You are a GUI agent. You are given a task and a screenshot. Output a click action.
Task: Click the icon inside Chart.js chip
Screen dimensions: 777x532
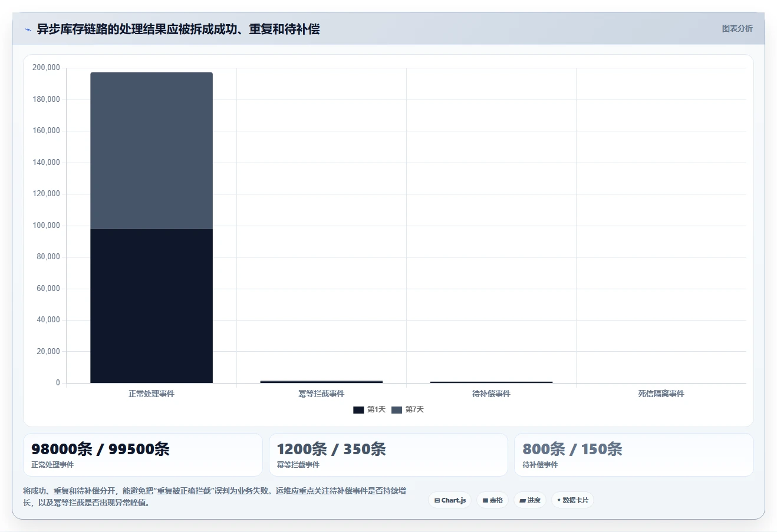pos(437,500)
